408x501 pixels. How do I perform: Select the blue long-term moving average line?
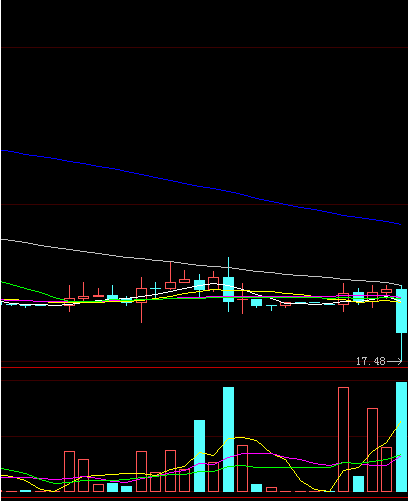click(x=200, y=186)
